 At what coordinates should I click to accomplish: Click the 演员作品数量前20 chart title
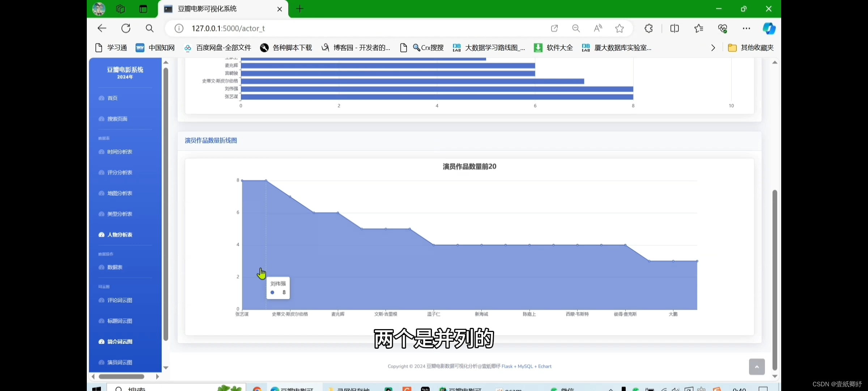(469, 167)
